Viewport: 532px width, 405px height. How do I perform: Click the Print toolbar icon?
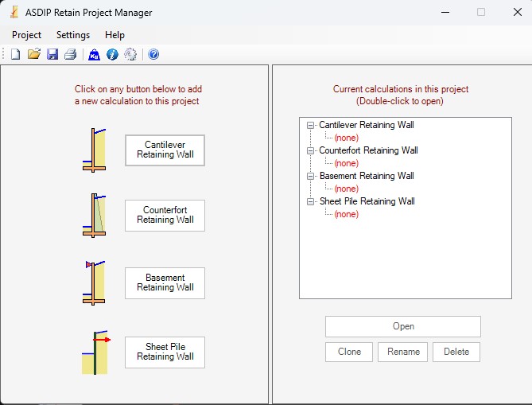tap(71, 54)
